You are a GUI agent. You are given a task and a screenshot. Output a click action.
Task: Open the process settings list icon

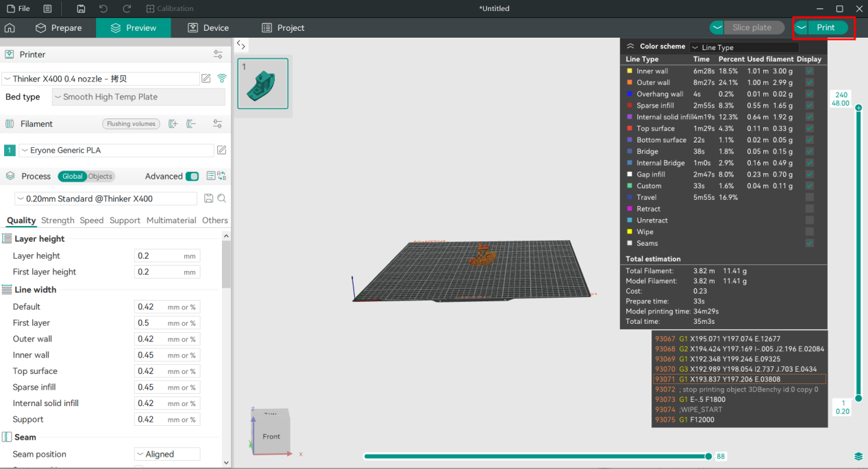click(x=211, y=176)
